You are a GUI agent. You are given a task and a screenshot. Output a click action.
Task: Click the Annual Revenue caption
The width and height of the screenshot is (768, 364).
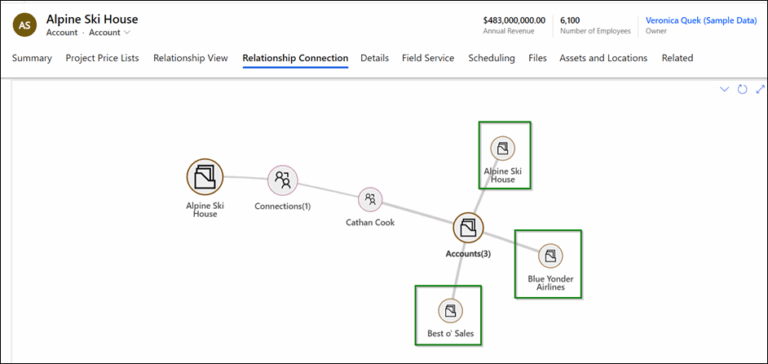tap(508, 31)
